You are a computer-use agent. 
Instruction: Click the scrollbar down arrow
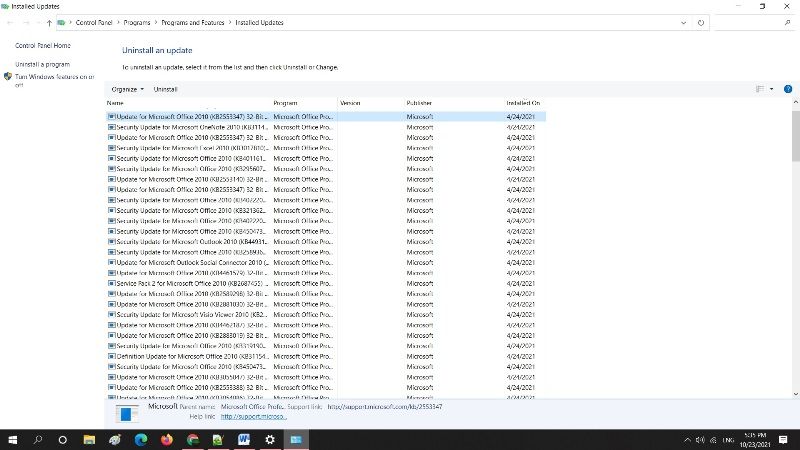[795, 394]
